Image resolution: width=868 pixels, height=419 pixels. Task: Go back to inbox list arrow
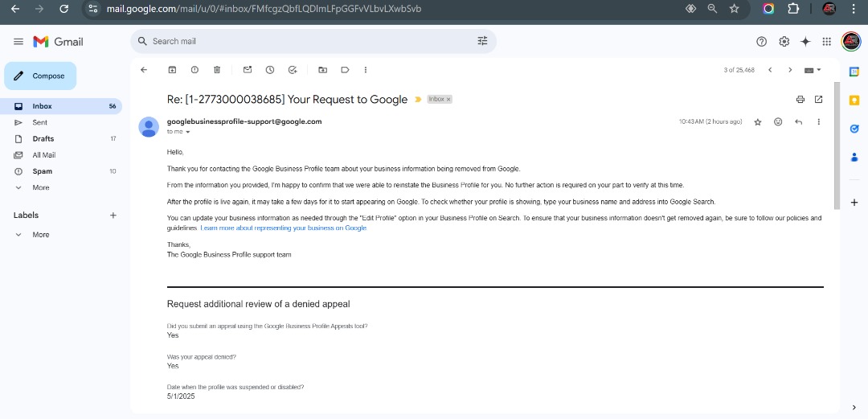click(x=144, y=70)
